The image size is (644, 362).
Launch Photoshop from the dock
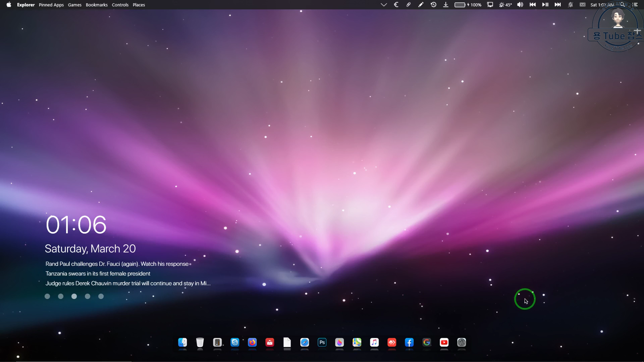[x=322, y=342]
